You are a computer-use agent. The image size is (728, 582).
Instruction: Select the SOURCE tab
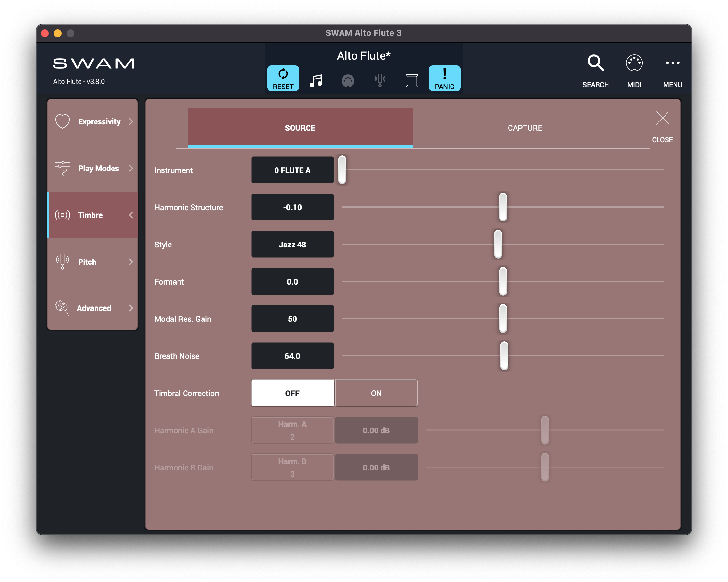tap(300, 128)
